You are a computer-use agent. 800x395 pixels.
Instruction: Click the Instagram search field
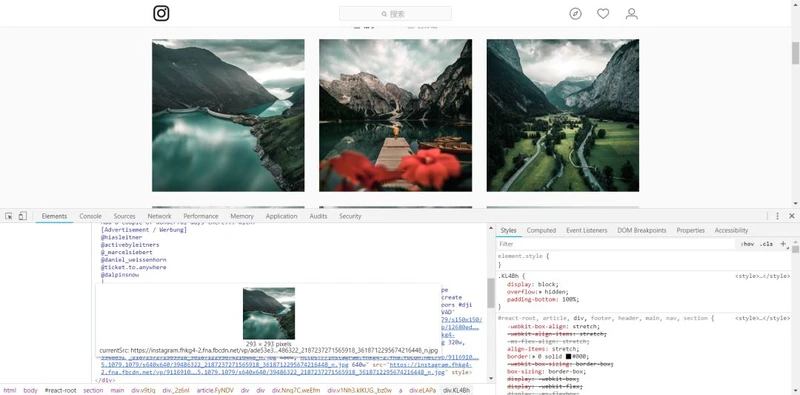point(395,14)
